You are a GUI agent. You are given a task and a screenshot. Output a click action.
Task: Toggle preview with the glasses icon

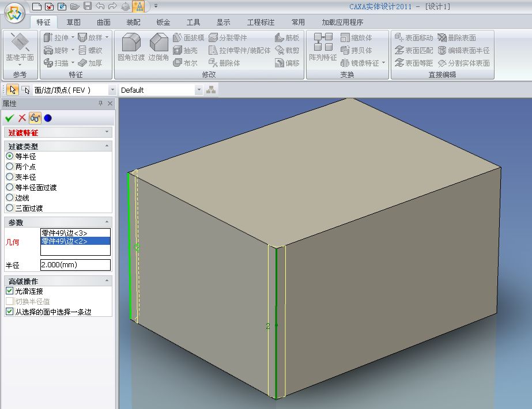pyautogui.click(x=35, y=118)
